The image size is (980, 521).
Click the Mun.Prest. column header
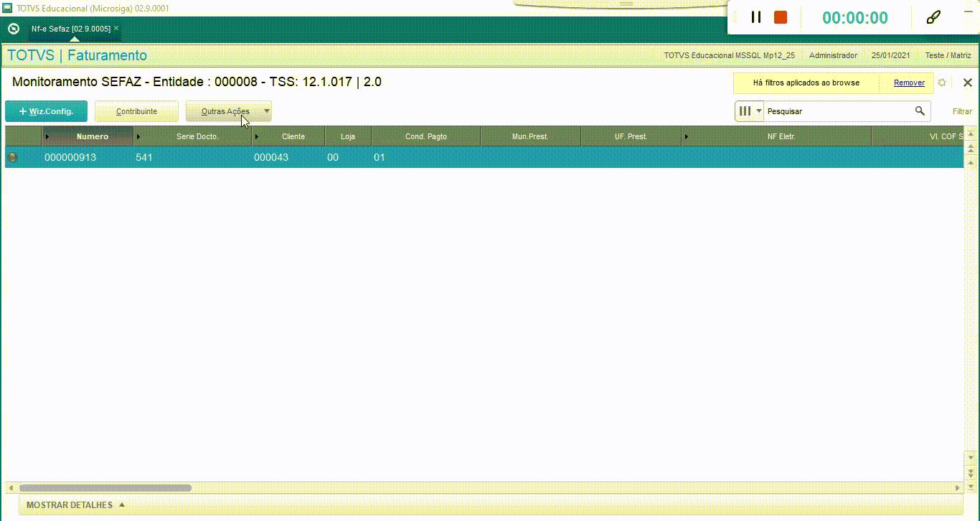pyautogui.click(x=530, y=136)
